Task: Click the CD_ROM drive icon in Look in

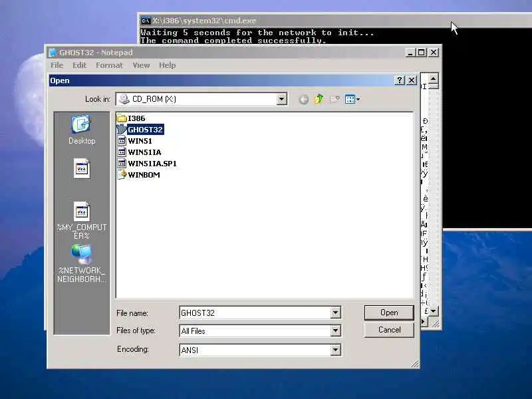Action: coord(124,99)
